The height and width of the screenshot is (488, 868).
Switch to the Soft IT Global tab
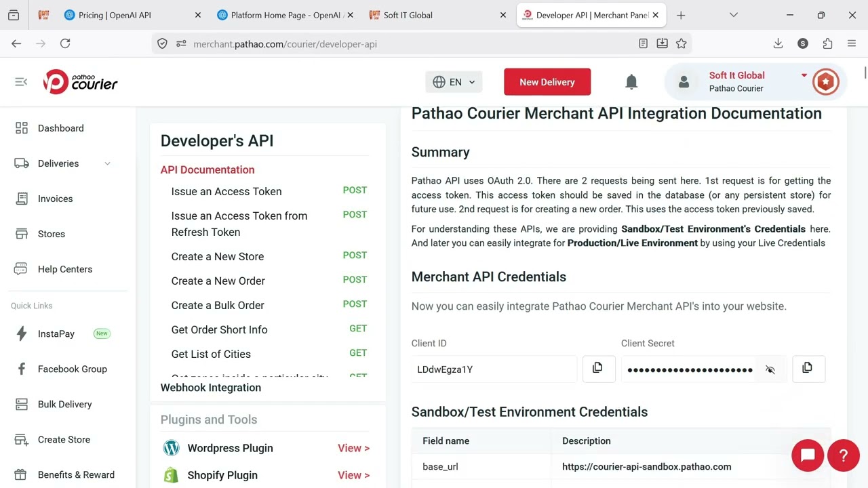click(439, 15)
